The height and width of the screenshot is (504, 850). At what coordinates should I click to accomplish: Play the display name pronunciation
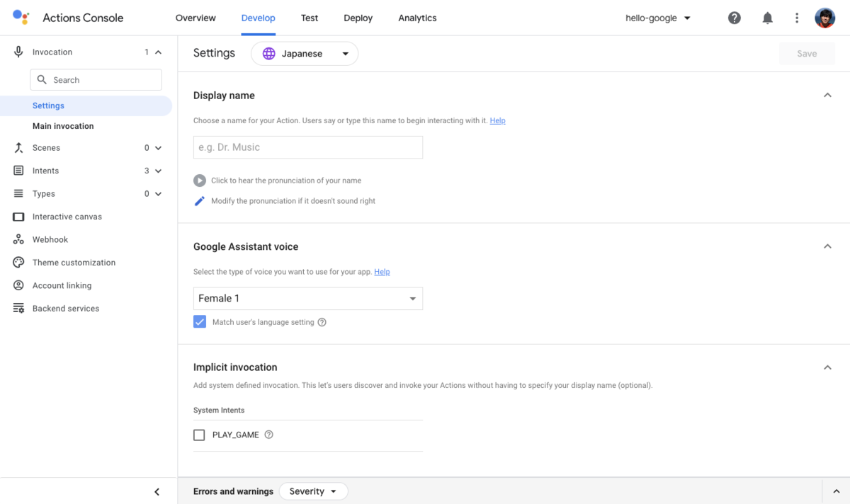tap(200, 181)
